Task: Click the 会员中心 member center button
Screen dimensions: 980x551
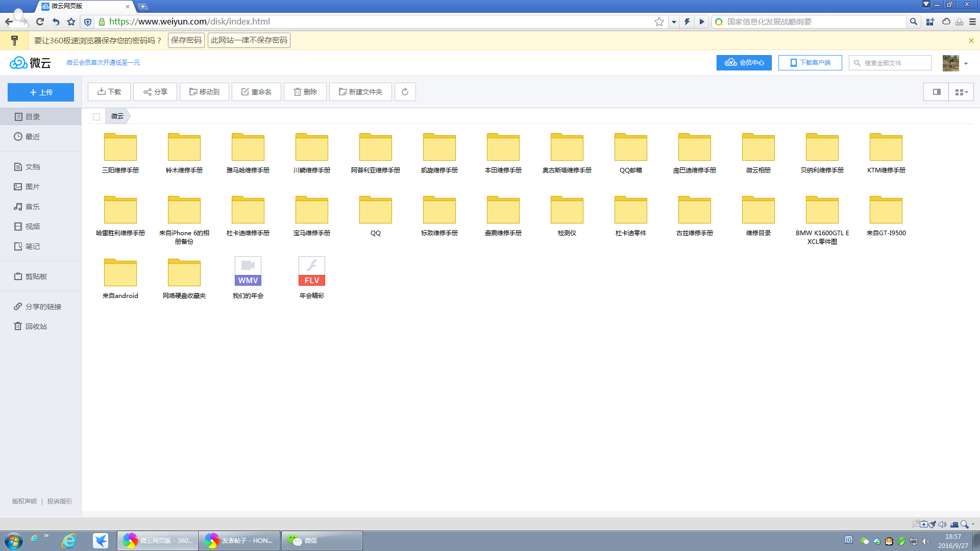Action: pos(744,63)
